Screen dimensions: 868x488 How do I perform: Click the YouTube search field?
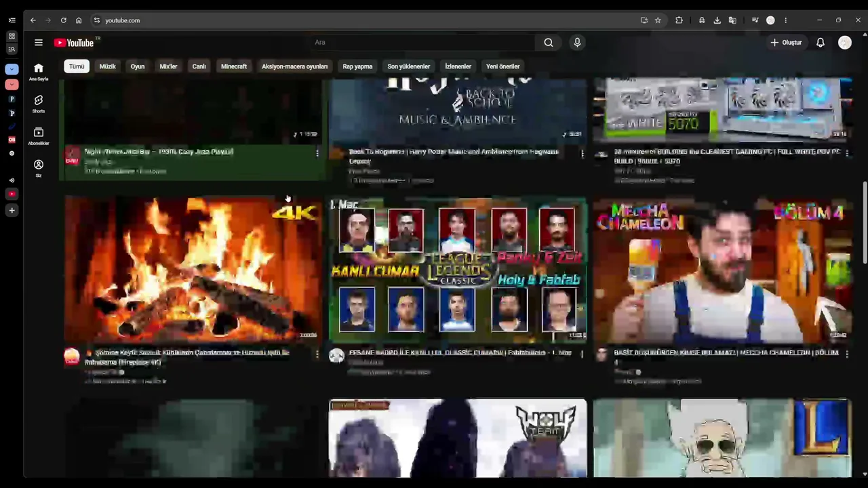coord(422,43)
